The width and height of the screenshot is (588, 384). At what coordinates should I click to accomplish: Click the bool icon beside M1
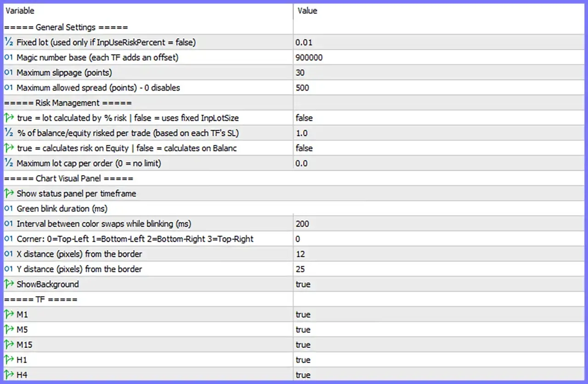[x=9, y=315]
